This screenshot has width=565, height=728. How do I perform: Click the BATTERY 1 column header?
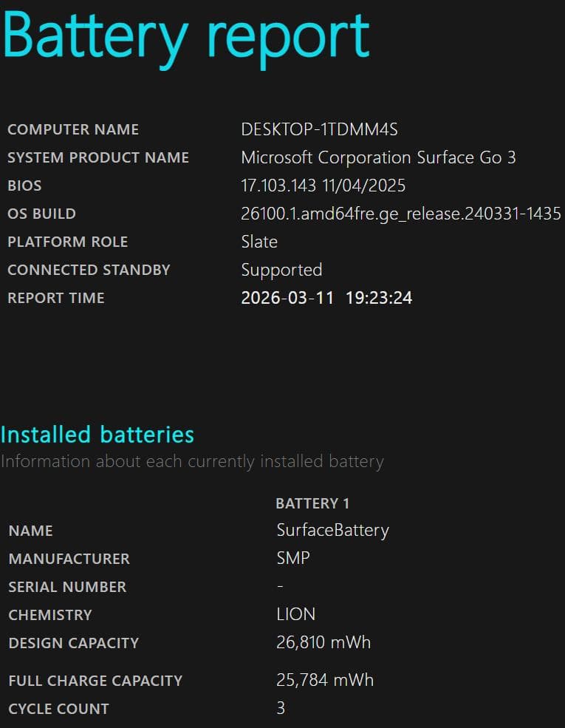[312, 504]
